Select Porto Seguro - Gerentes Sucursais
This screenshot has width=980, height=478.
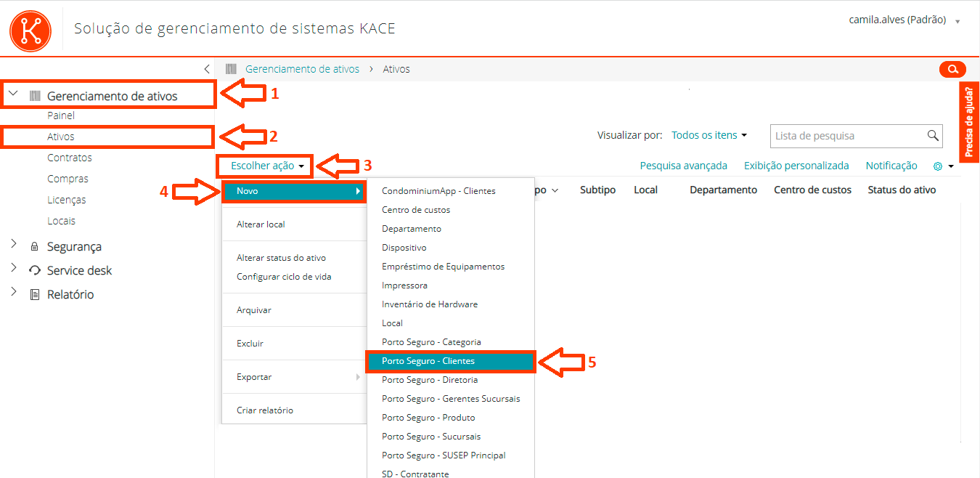point(451,399)
